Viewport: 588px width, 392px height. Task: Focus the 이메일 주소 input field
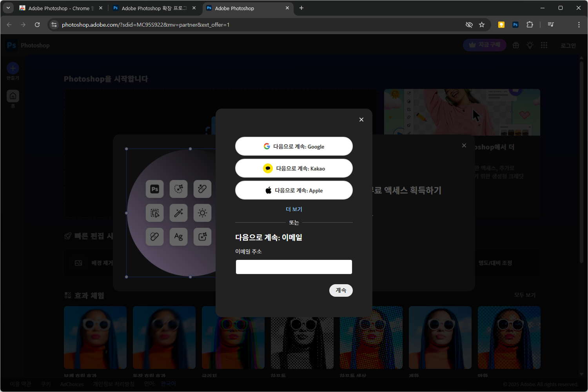click(294, 267)
